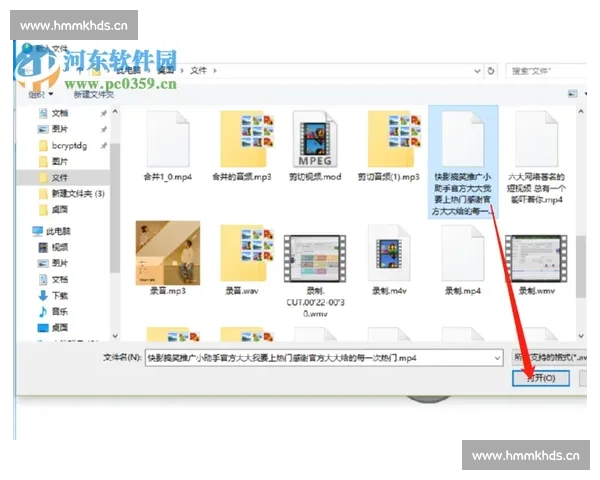Open 视频 under 此电脑

(x=60, y=247)
